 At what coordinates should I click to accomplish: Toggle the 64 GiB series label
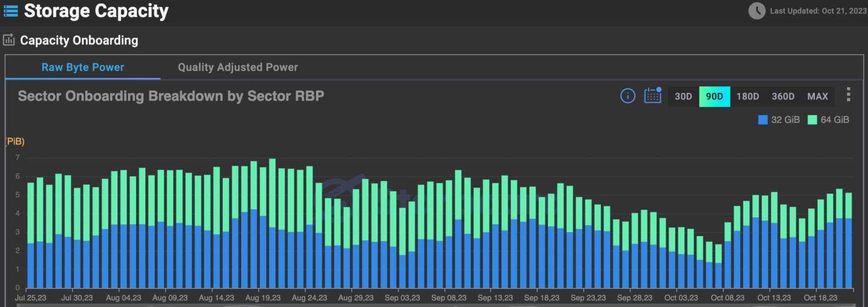coord(835,120)
